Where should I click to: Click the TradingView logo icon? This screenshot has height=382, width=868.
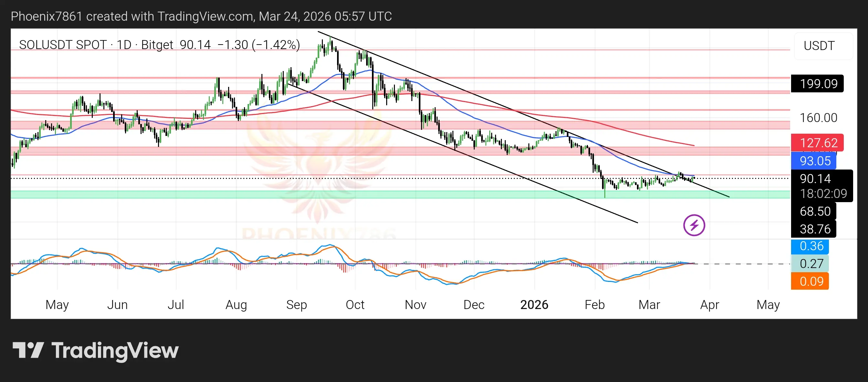[x=28, y=350]
